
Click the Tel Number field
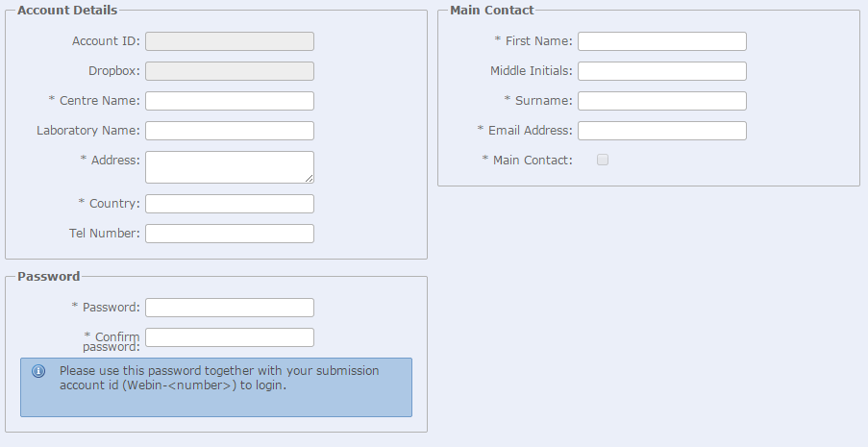pyautogui.click(x=230, y=234)
